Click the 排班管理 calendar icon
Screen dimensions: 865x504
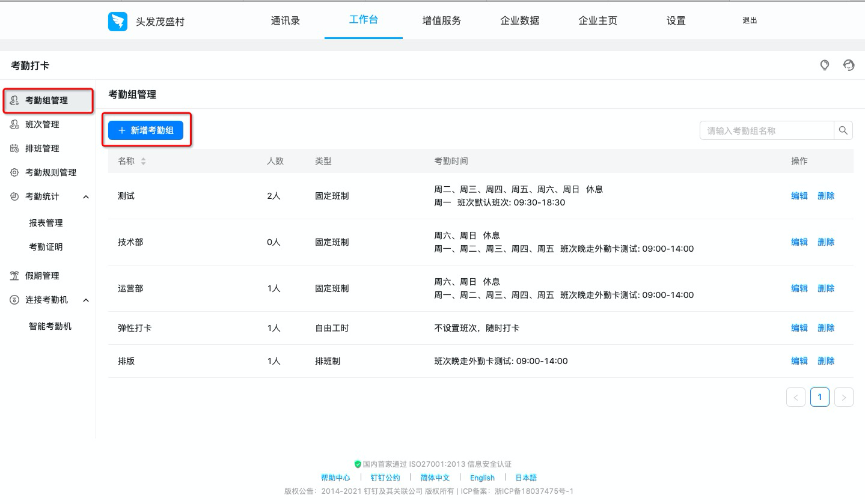pos(14,148)
